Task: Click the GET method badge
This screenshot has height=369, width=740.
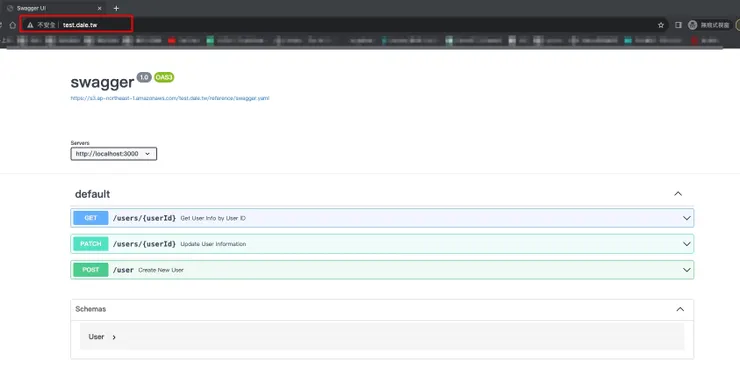Action: coord(91,218)
